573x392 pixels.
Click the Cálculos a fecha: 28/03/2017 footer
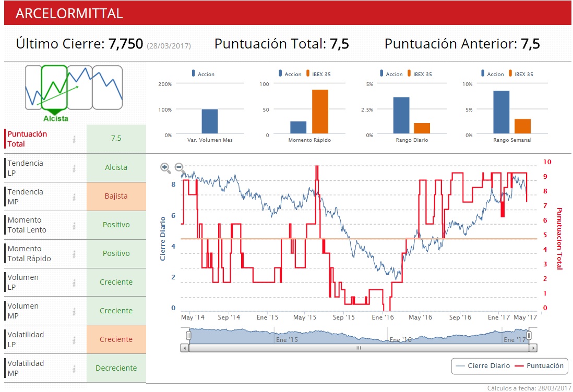coord(529,388)
